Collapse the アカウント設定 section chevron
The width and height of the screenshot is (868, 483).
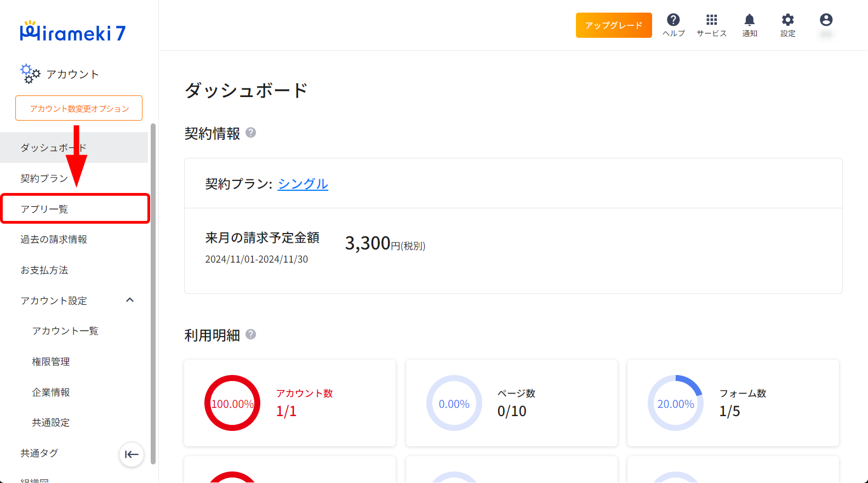pyautogui.click(x=130, y=300)
